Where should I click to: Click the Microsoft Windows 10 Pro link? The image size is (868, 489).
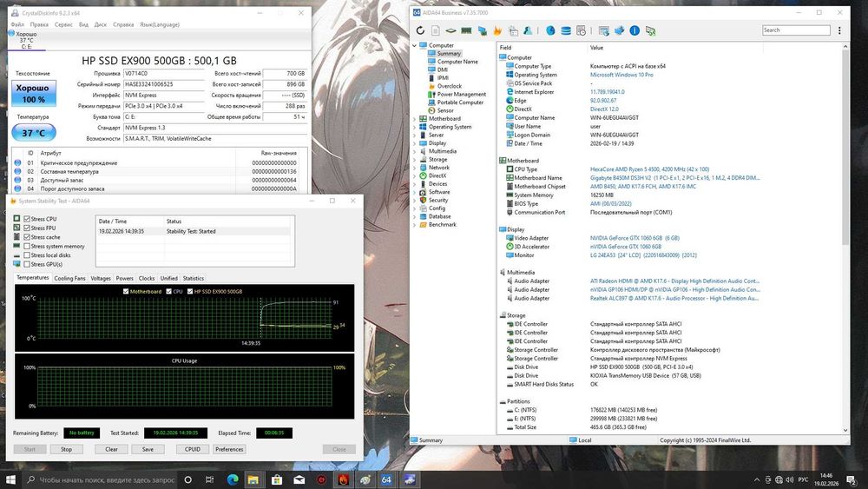[621, 75]
